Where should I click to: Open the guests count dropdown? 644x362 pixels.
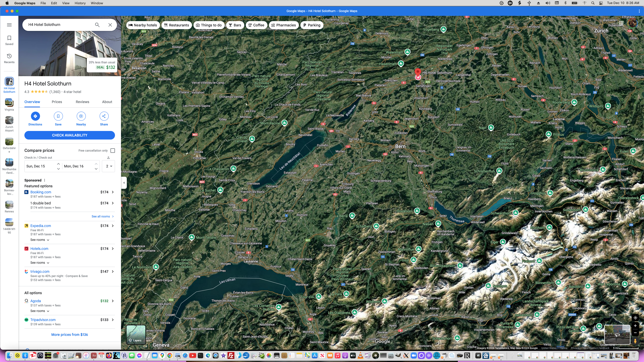click(109, 166)
